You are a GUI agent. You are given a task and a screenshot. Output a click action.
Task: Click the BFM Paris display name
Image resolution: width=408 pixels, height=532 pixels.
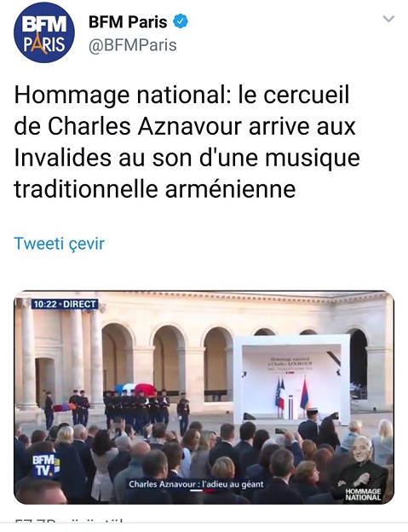tap(128, 22)
